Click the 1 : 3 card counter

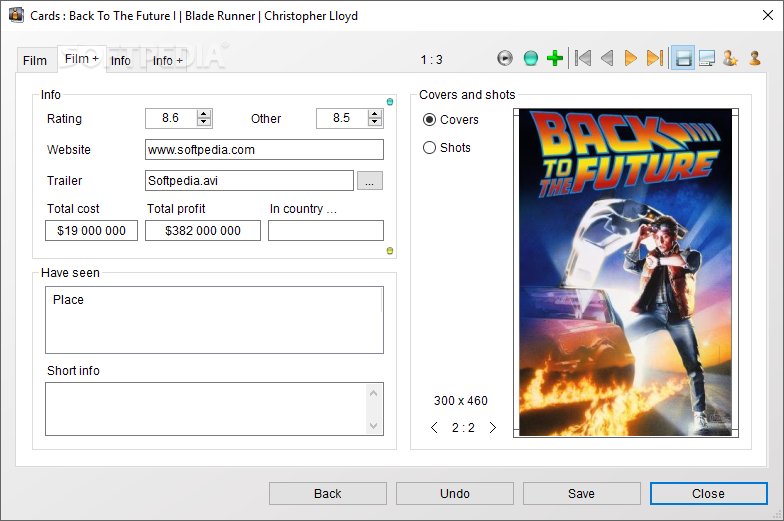coord(432,60)
